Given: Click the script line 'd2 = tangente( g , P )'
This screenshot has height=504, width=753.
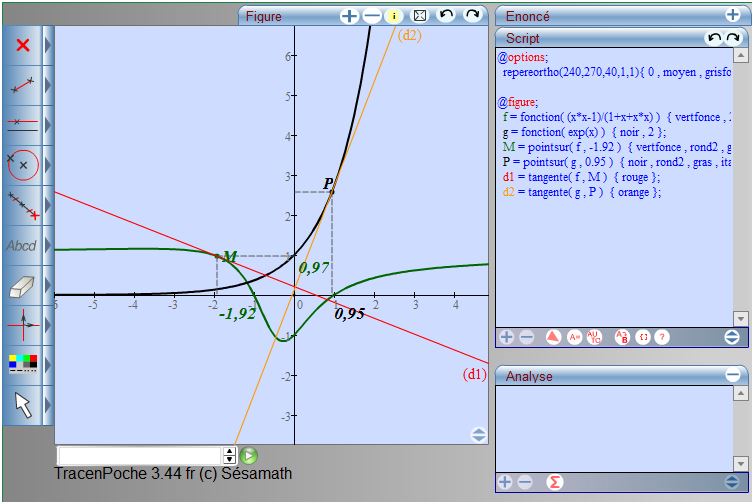Looking at the screenshot, I should point(582,192).
